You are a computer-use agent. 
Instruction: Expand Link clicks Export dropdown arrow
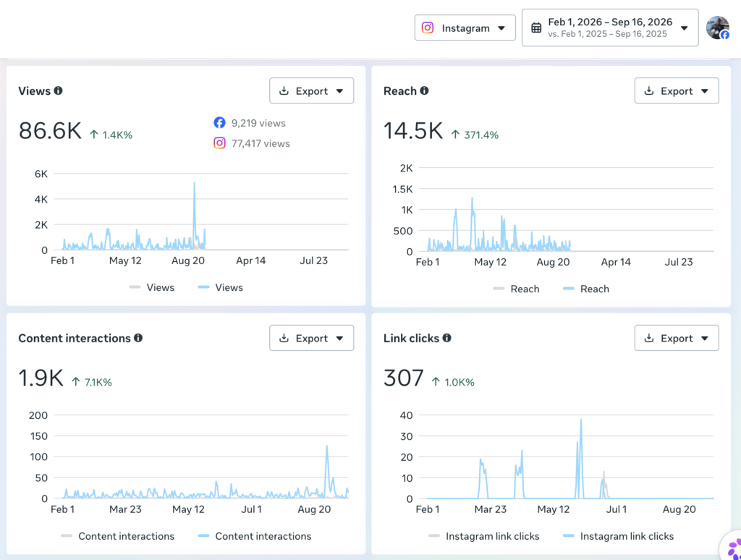tap(705, 339)
